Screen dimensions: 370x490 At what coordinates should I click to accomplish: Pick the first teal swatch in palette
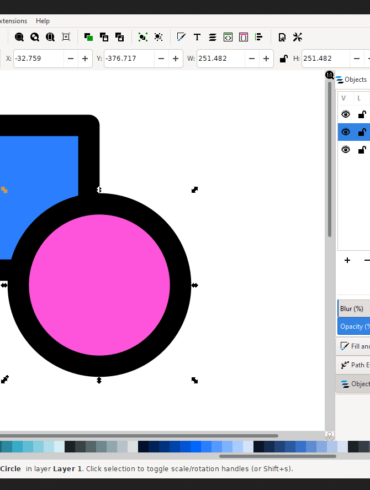coord(6,447)
